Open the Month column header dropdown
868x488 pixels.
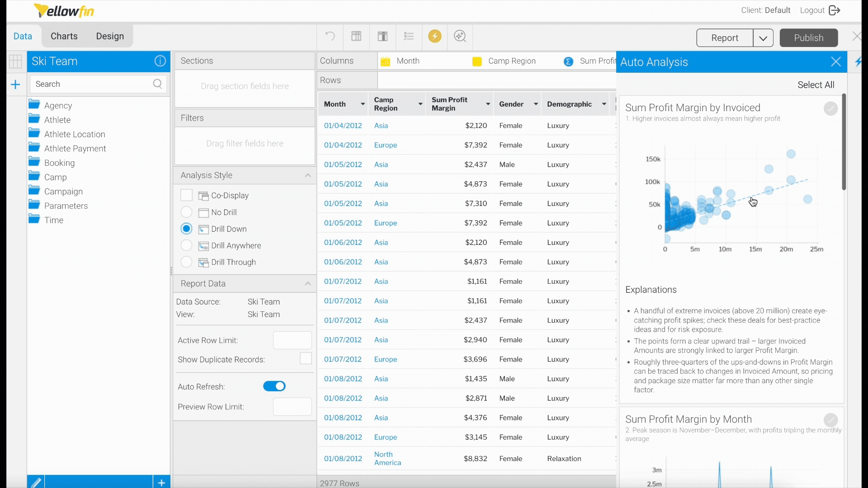pyautogui.click(x=363, y=104)
